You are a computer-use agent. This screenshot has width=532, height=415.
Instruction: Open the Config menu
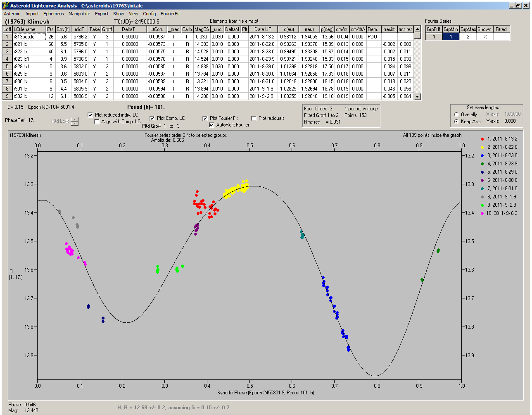pyautogui.click(x=150, y=14)
